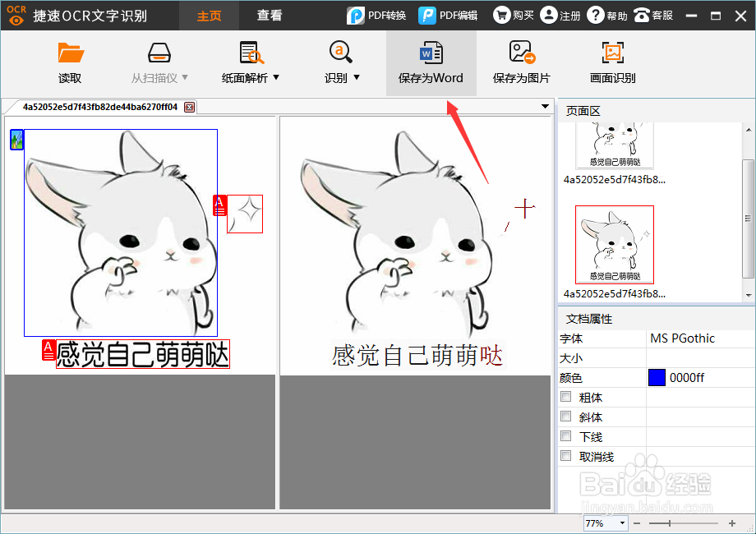This screenshot has height=534, width=756.
Task: Open the 帮助 help icon
Action: pyautogui.click(x=596, y=15)
